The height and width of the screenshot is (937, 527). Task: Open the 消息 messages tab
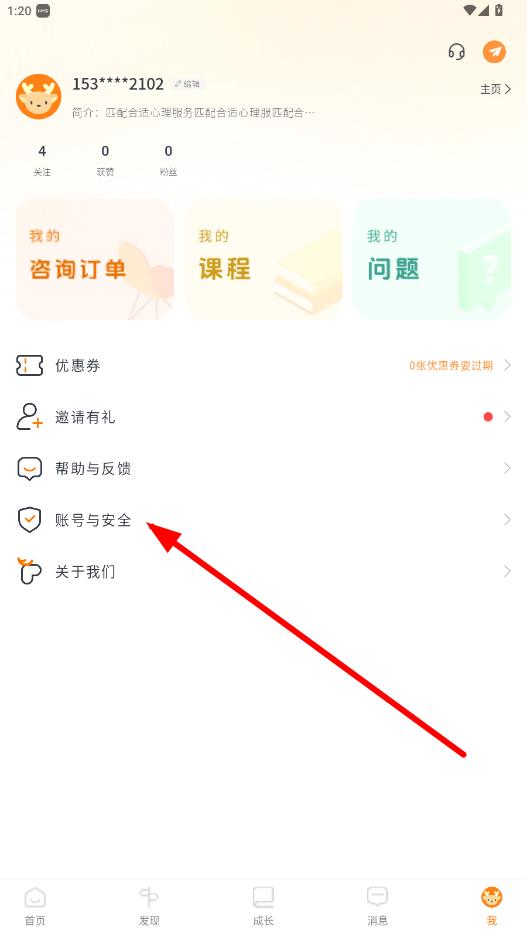tap(377, 905)
